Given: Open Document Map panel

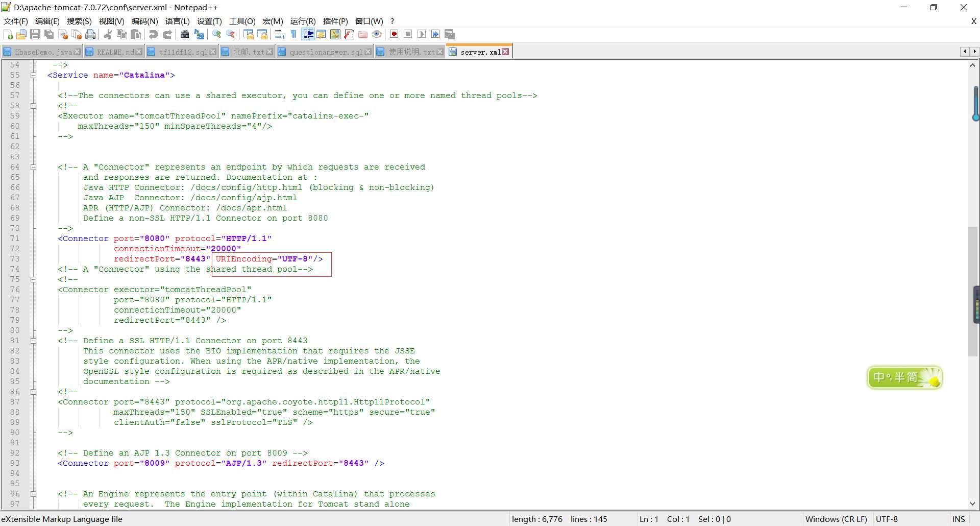Looking at the screenshot, I should [335, 34].
